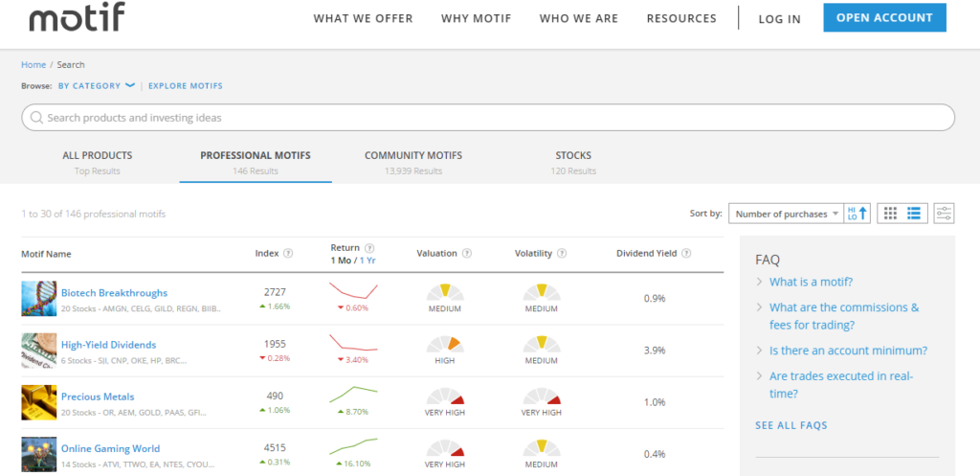Go to Home breadcrumb link
Viewport: 980px width, 476px height.
[x=33, y=64]
